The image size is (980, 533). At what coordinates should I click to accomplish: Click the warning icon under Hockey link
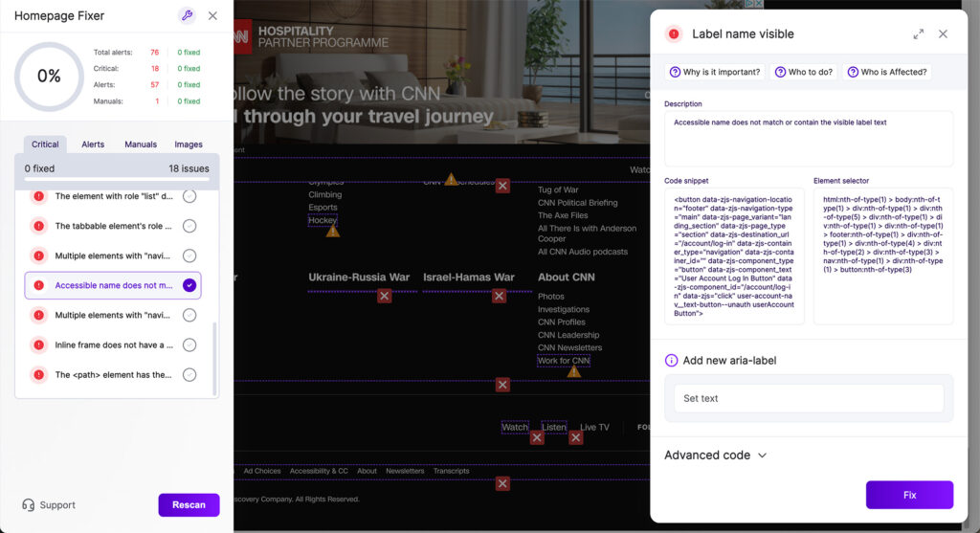click(x=332, y=231)
